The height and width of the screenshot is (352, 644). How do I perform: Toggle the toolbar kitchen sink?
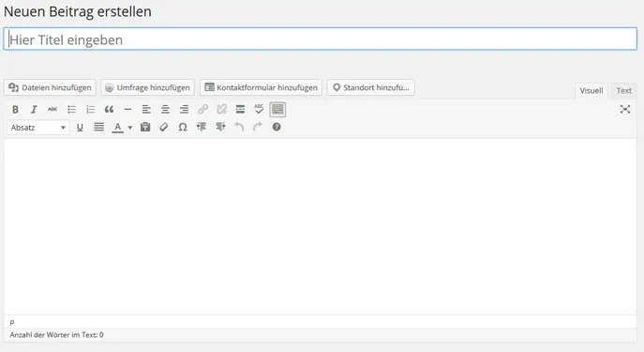277,110
